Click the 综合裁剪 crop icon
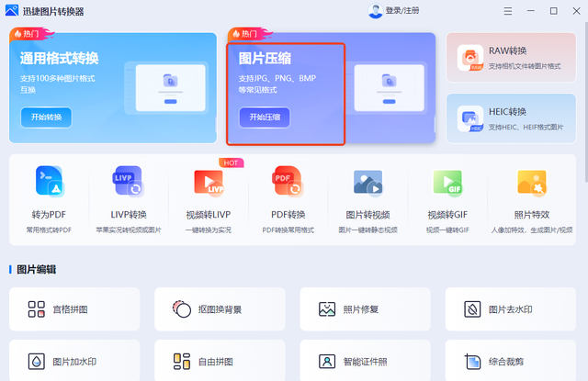 pos(472,362)
